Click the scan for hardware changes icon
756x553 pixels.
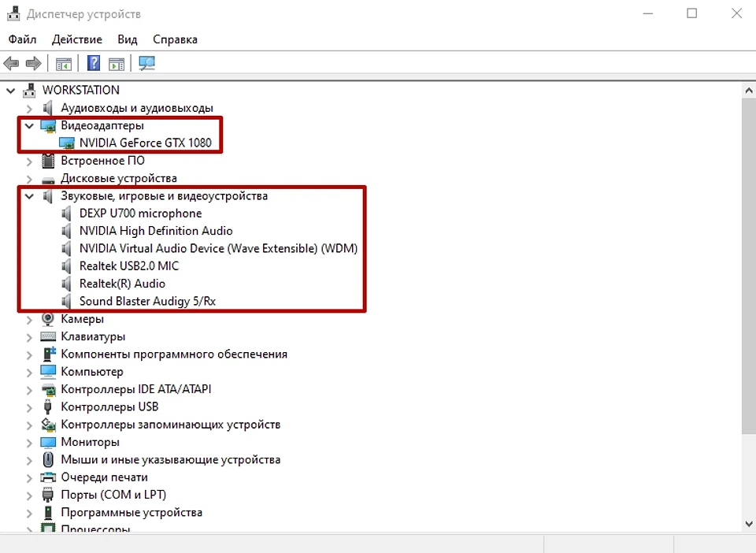pyautogui.click(x=147, y=63)
